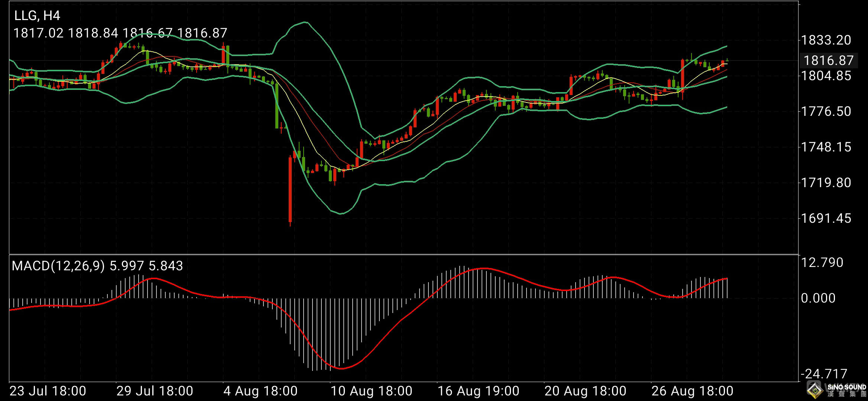This screenshot has width=868, height=401.
Task: Click the LLG, H4 symbol label
Action: (x=37, y=16)
